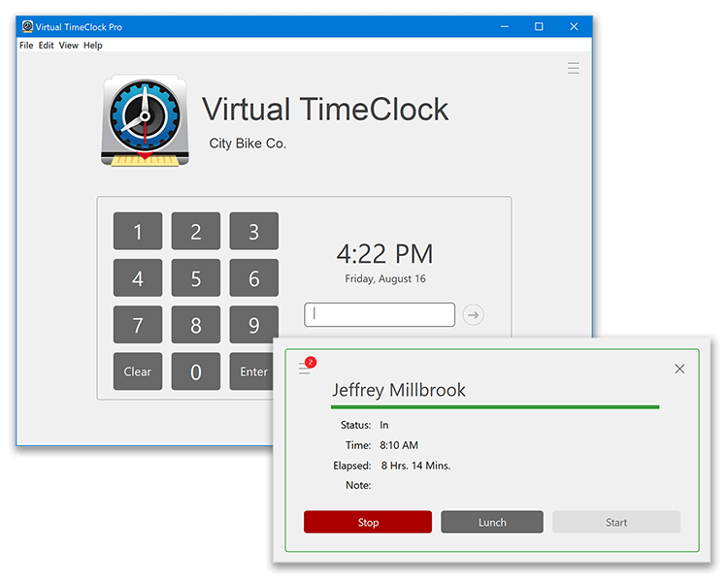The height and width of the screenshot is (579, 728).
Task: Tap keypad digit 0
Action: click(x=195, y=371)
